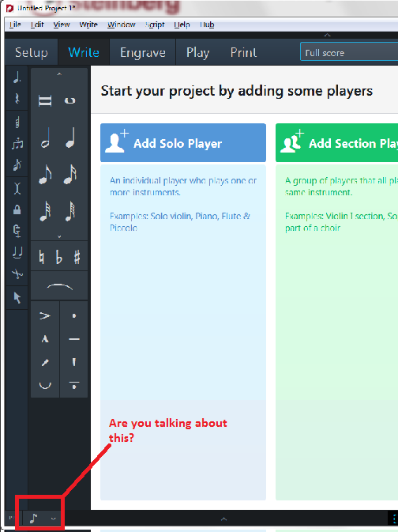Open the rhythmic grid resolution dropdown
Image resolution: width=398 pixels, height=532 pixels.
tap(41, 519)
